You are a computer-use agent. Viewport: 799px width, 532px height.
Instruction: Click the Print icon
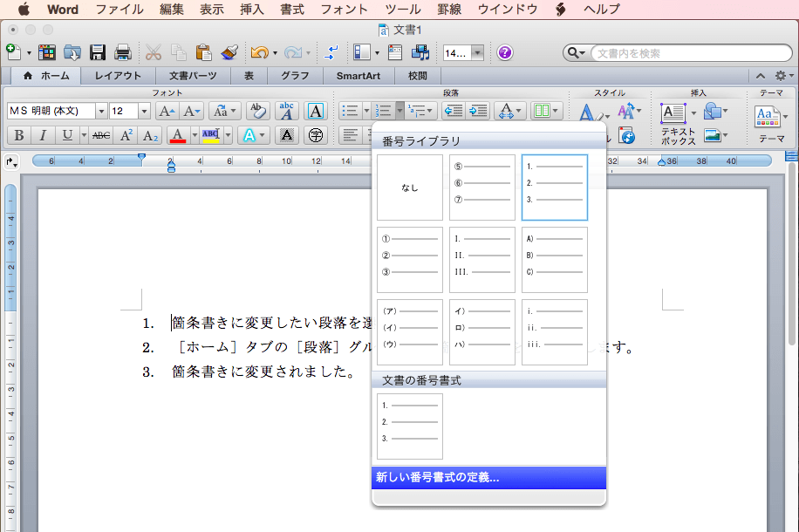[123, 52]
